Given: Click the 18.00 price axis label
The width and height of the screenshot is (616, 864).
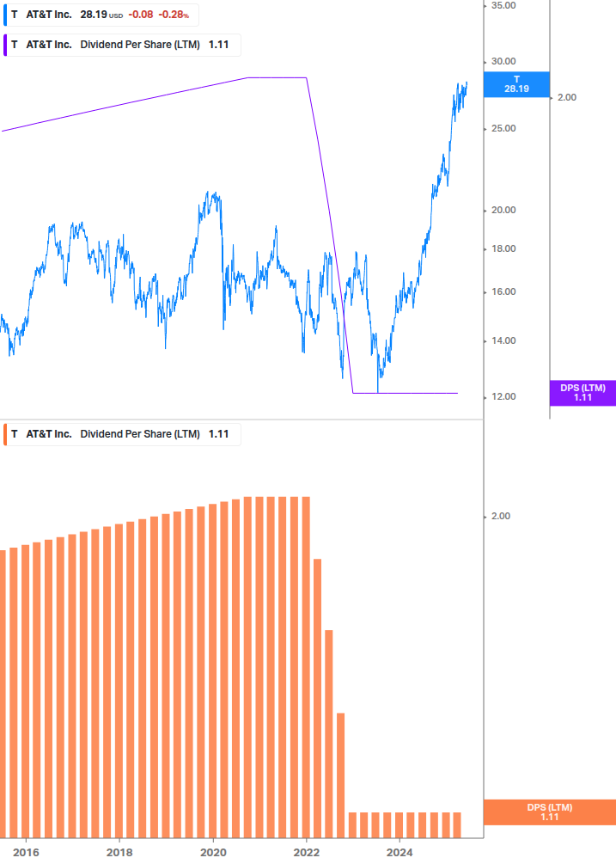Looking at the screenshot, I should point(503,248).
